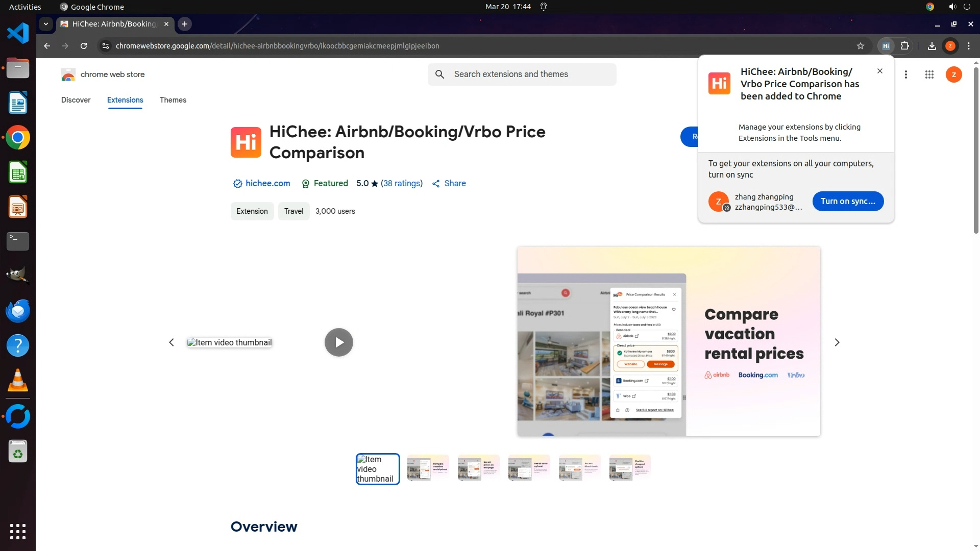Close the extension added popup

(879, 71)
